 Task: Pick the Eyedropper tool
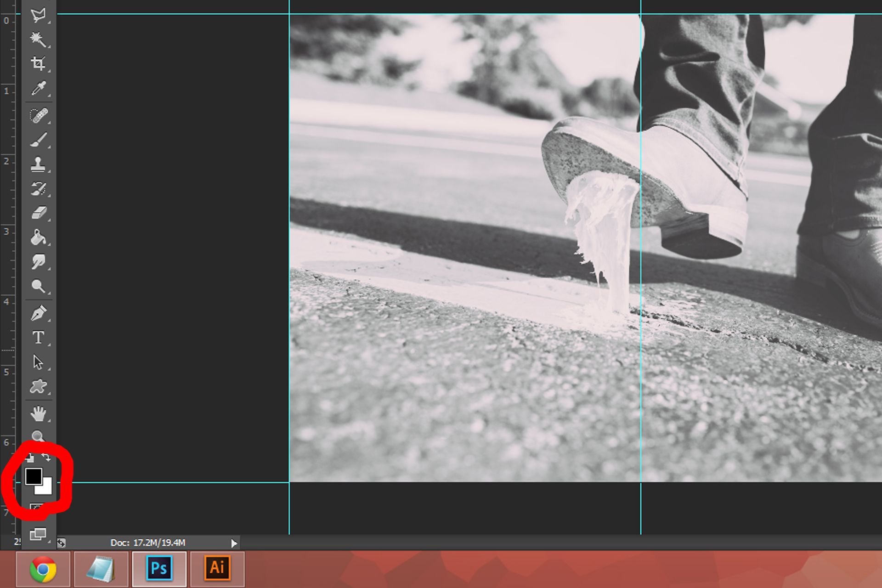(38, 88)
